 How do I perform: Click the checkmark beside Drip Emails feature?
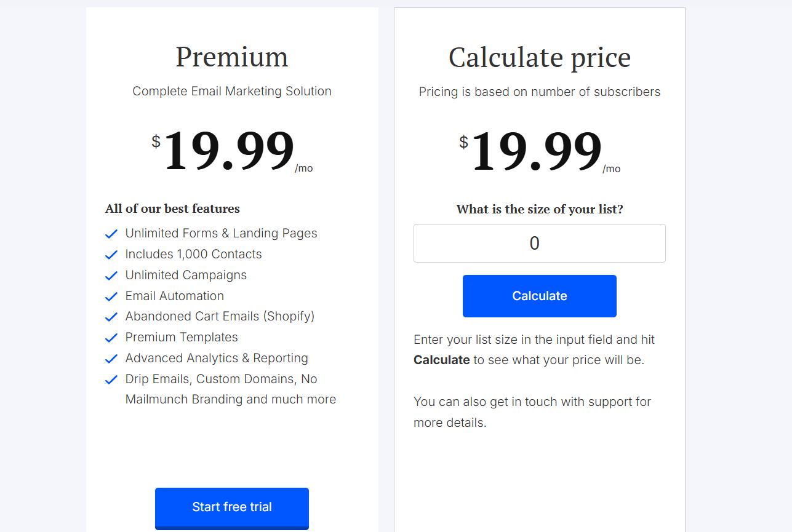[111, 379]
